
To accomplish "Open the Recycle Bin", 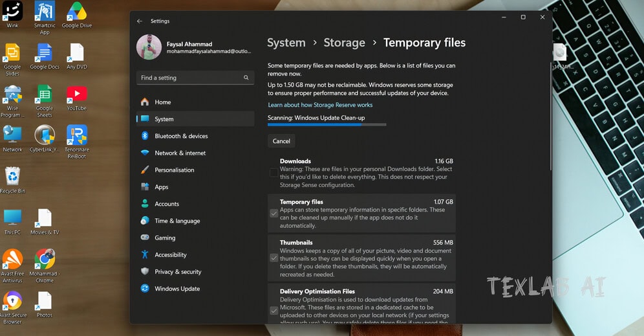I will pyautogui.click(x=12, y=180).
